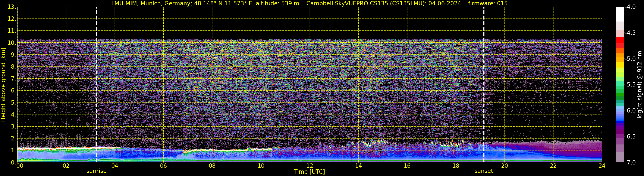
Task: Click the -5.0 colorbar tick value
Action: pos(630,59)
